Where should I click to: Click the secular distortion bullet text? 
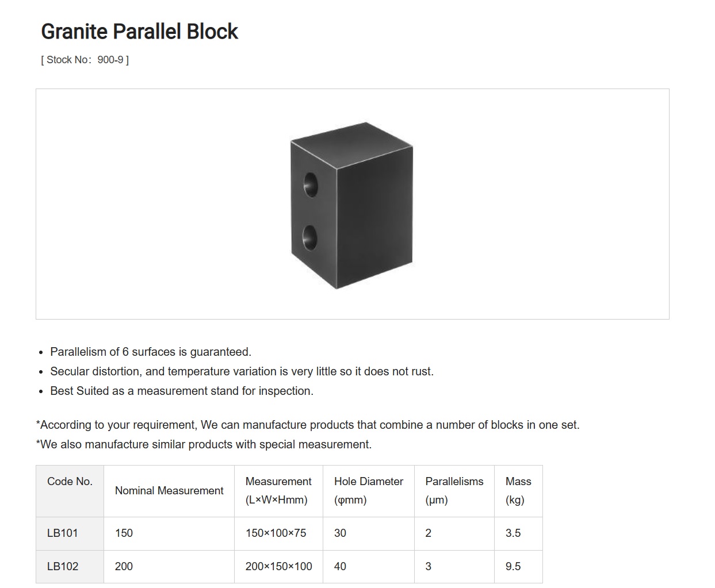[x=242, y=371]
